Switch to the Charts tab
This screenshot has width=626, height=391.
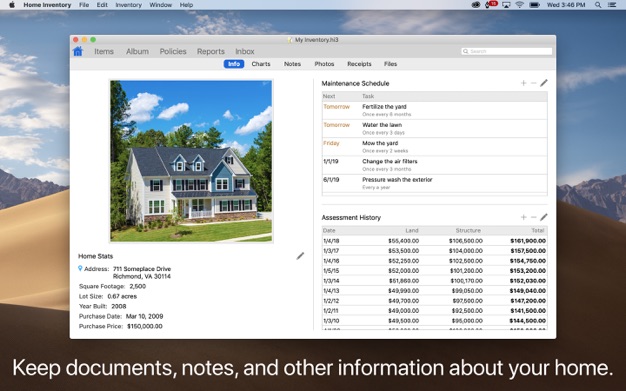(261, 64)
